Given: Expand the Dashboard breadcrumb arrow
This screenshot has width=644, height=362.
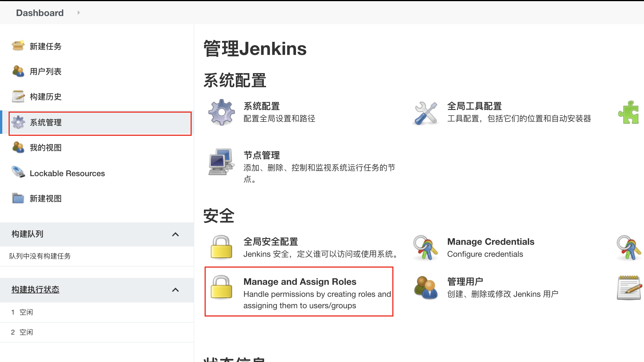Looking at the screenshot, I should click(x=79, y=13).
